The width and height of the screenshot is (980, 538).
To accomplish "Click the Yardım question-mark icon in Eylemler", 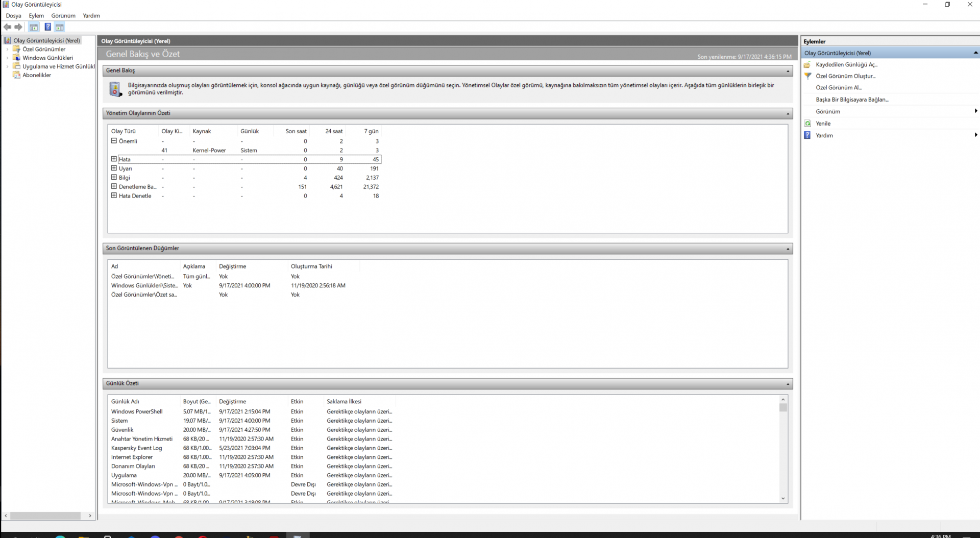I will coord(807,135).
